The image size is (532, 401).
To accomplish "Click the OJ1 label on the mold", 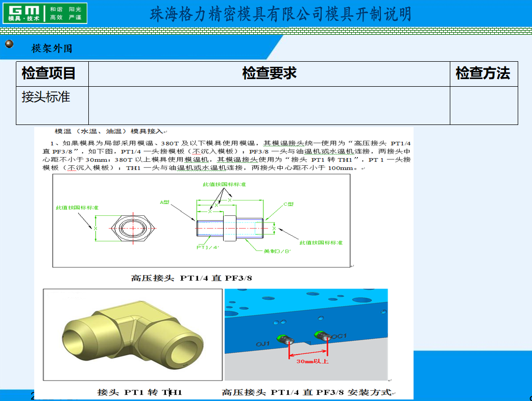I will (x=262, y=344).
